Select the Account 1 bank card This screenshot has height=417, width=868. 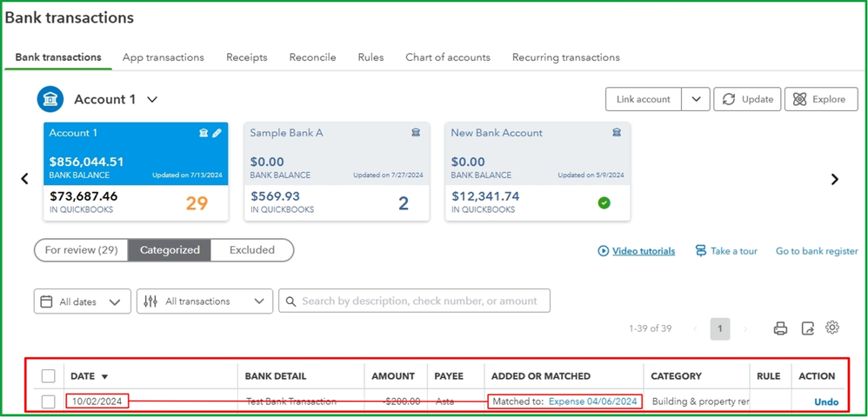[136, 171]
